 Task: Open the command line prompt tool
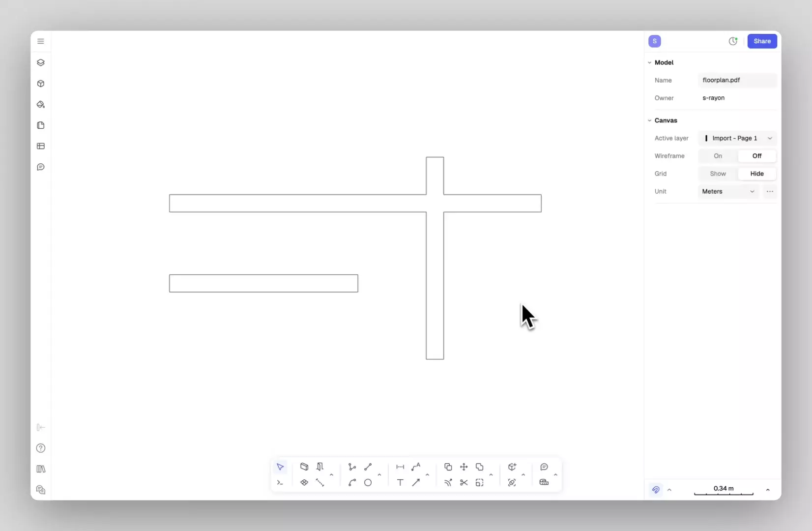click(280, 483)
